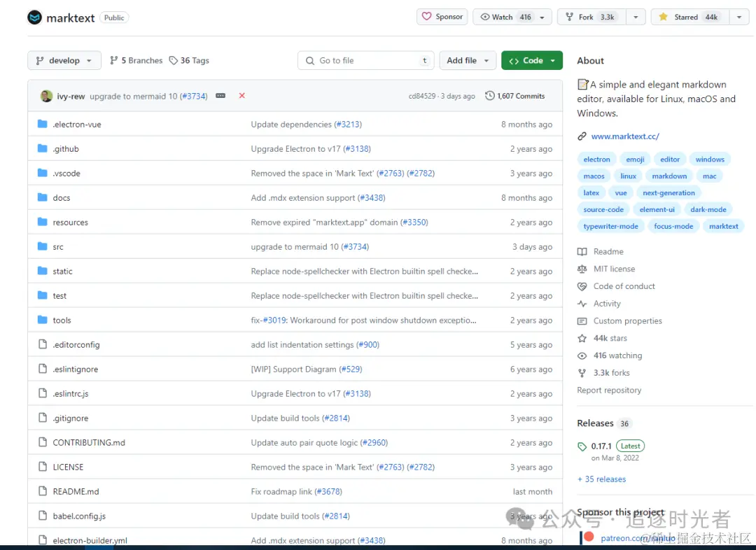The image size is (756, 550).
Task: Open the test folder name
Action: pyautogui.click(x=59, y=295)
